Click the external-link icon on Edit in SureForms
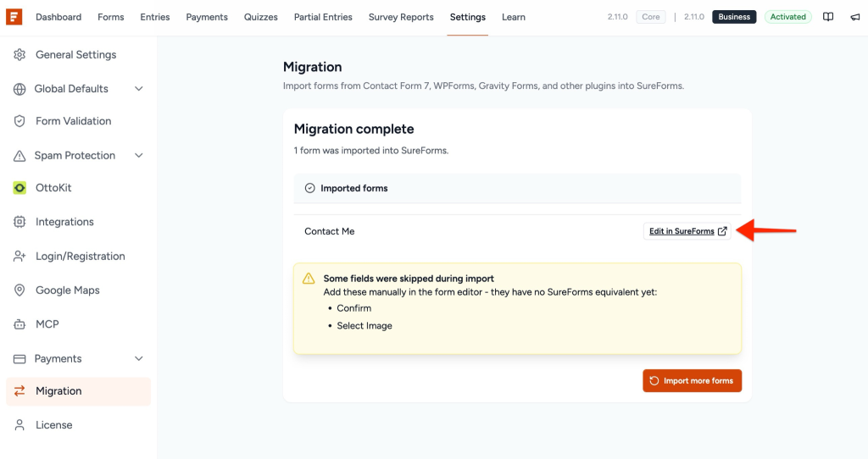This screenshot has height=459, width=868. 722,231
